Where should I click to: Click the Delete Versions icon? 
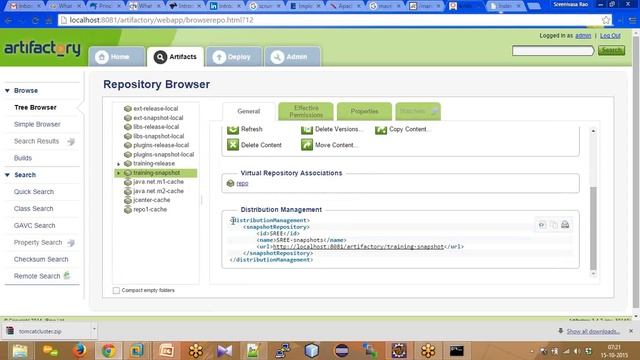pyautogui.click(x=307, y=129)
